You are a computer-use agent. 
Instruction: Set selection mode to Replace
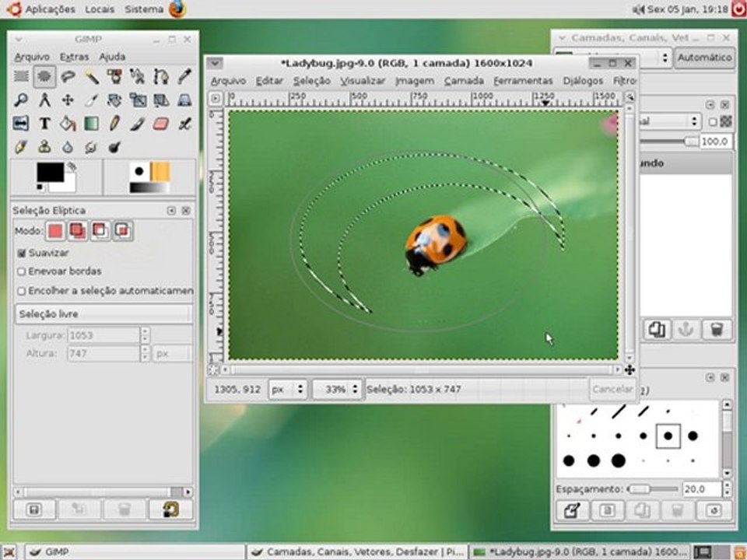click(x=55, y=231)
